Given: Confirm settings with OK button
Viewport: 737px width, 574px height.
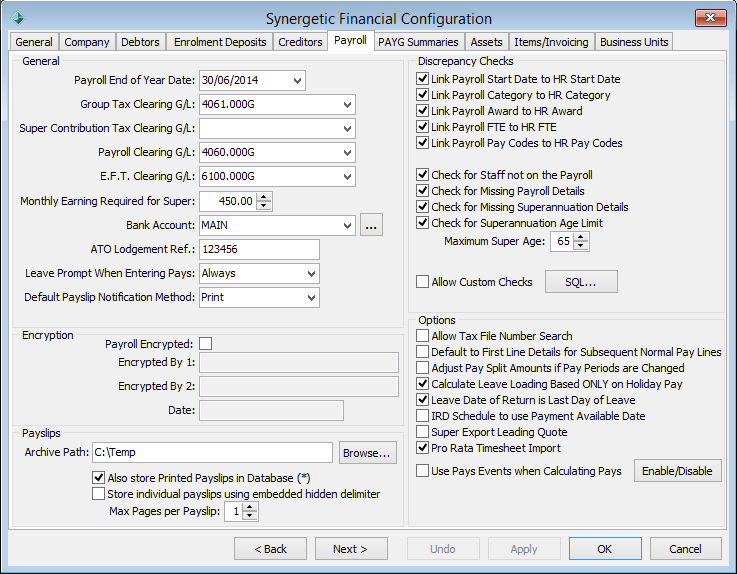Looking at the screenshot, I should [x=605, y=549].
